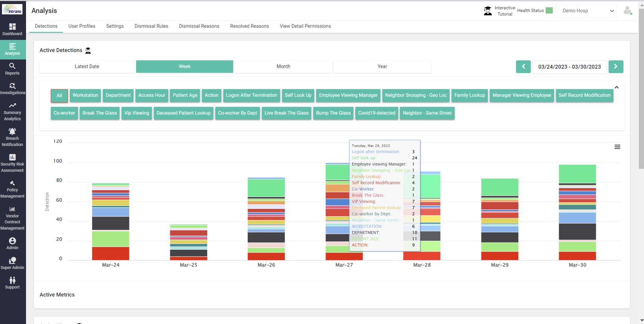Click the red bottom segment of Mar-24 bar

coord(110,253)
